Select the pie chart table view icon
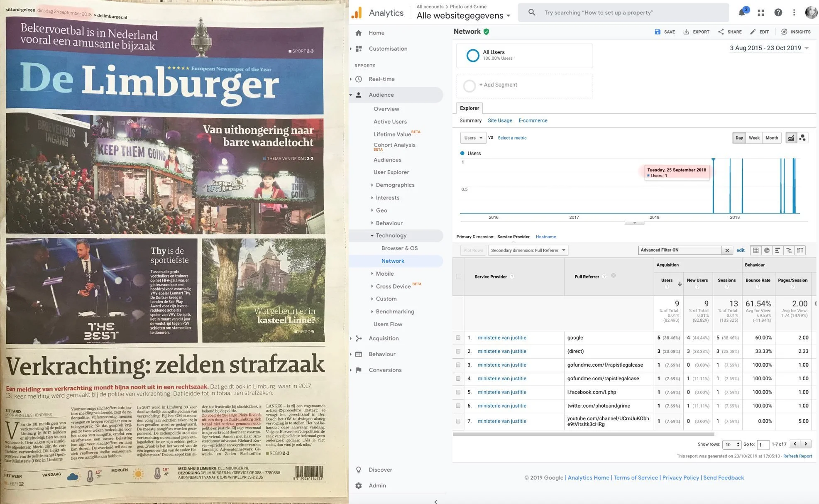This screenshot has width=819, height=504. [767, 250]
